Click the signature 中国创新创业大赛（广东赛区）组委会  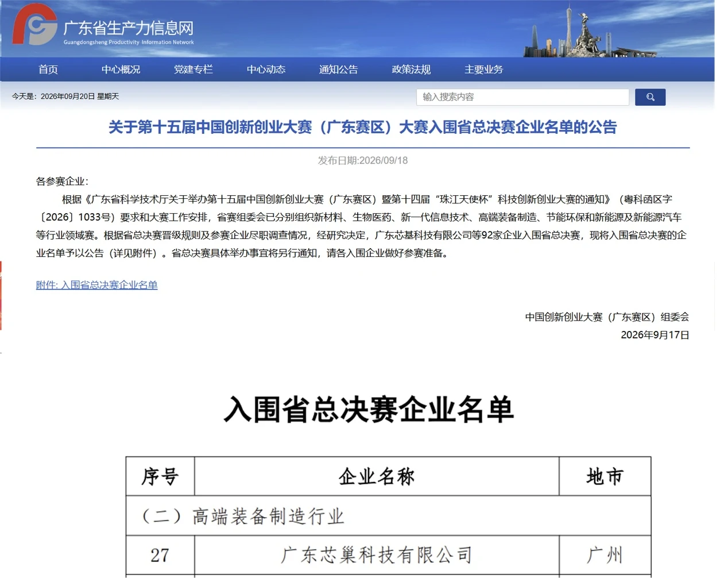click(x=607, y=317)
